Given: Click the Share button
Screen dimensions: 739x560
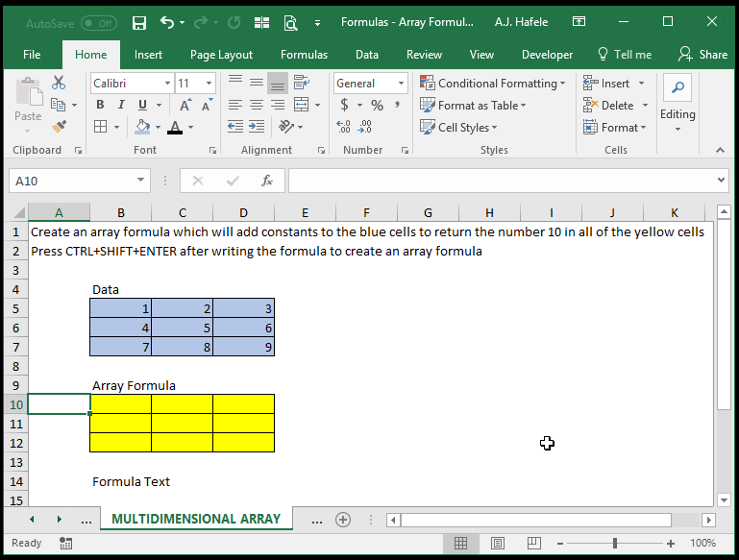Looking at the screenshot, I should coord(702,55).
